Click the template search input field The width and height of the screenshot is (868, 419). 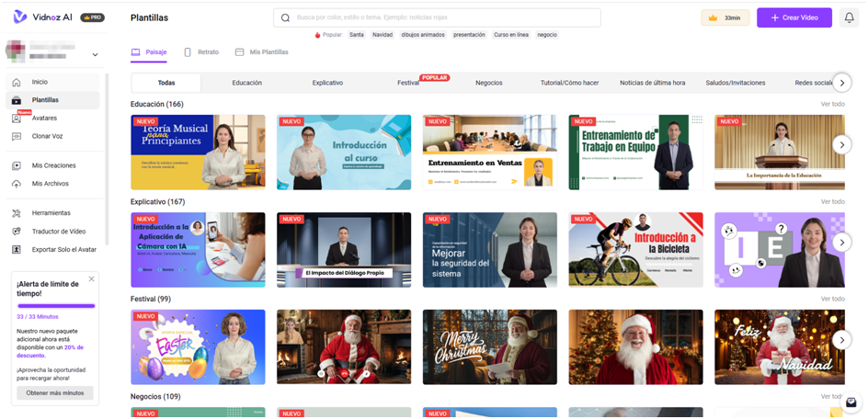(x=437, y=17)
